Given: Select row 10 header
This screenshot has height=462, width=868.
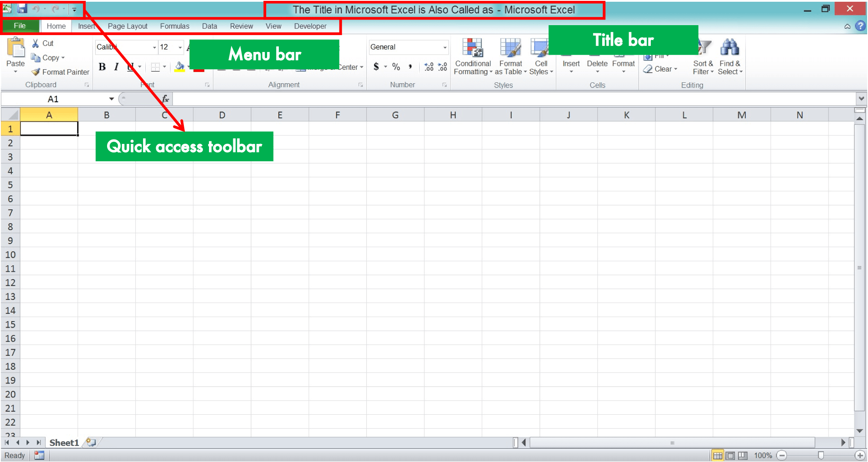Looking at the screenshot, I should pyautogui.click(x=10, y=255).
